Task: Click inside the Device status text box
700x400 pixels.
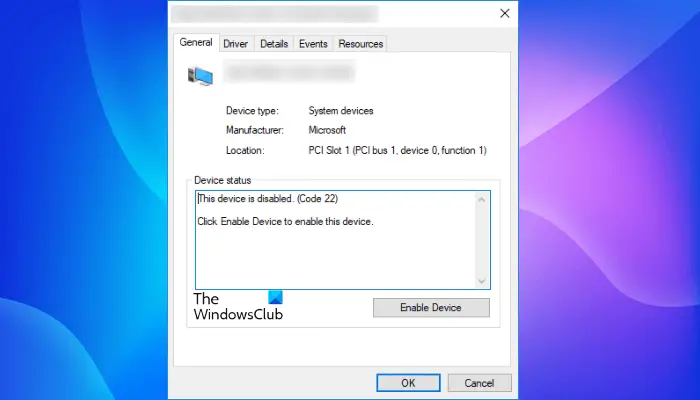Action: point(330,255)
